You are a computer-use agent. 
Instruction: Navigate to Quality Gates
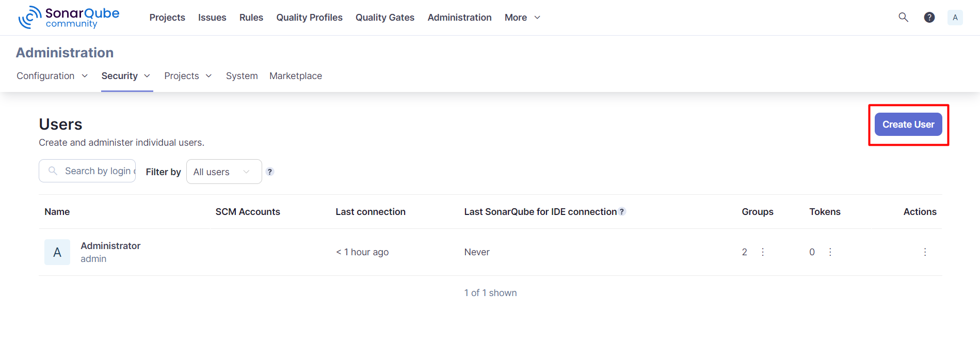[x=384, y=17]
